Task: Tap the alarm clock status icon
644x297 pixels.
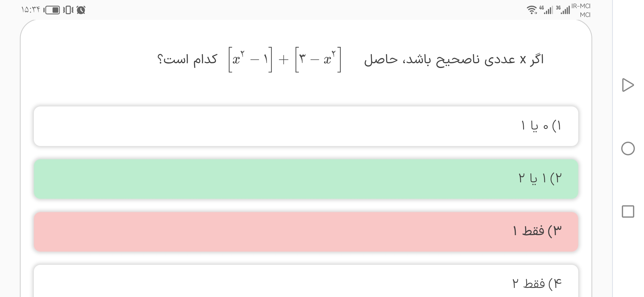Action: (x=81, y=10)
